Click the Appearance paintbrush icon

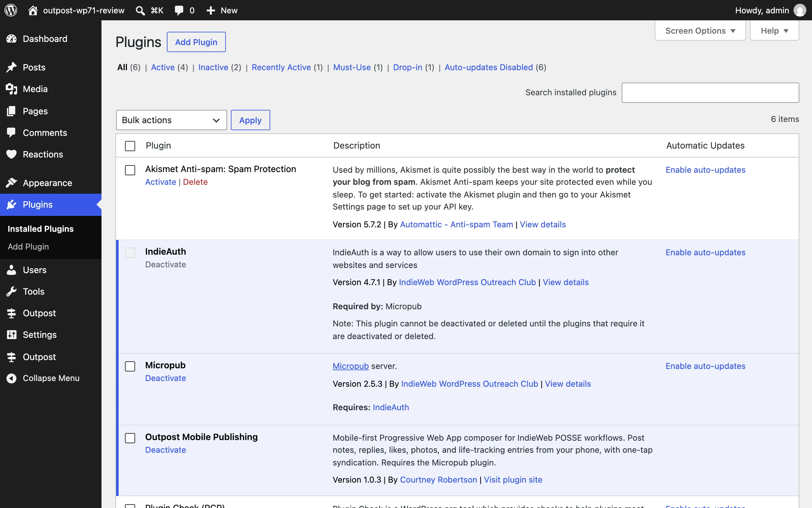11,183
